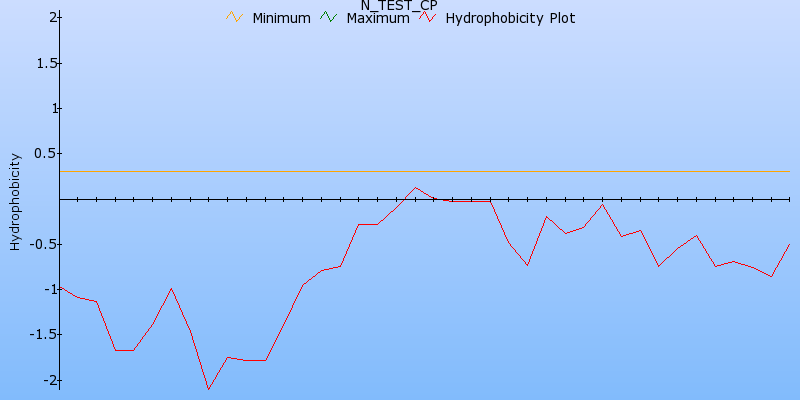This screenshot has width=800, height=400.
Task: Click the vertical Hydrophobicity axis title
Action: [x=15, y=200]
